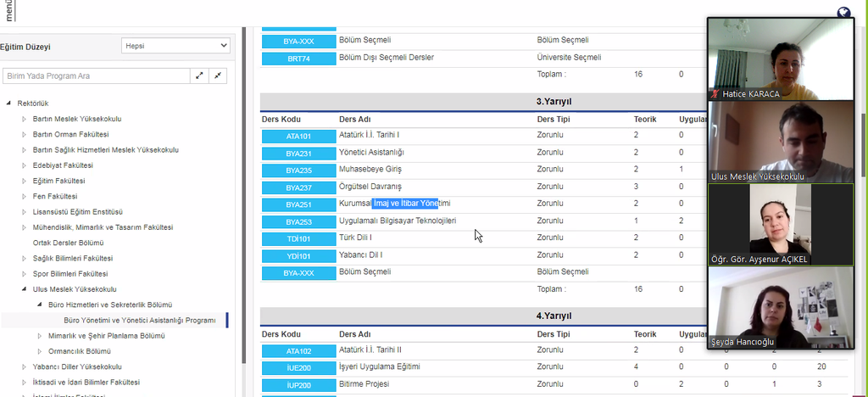Click the BYA251 course code button
Image resolution: width=868 pixels, height=397 pixels.
[x=298, y=205]
